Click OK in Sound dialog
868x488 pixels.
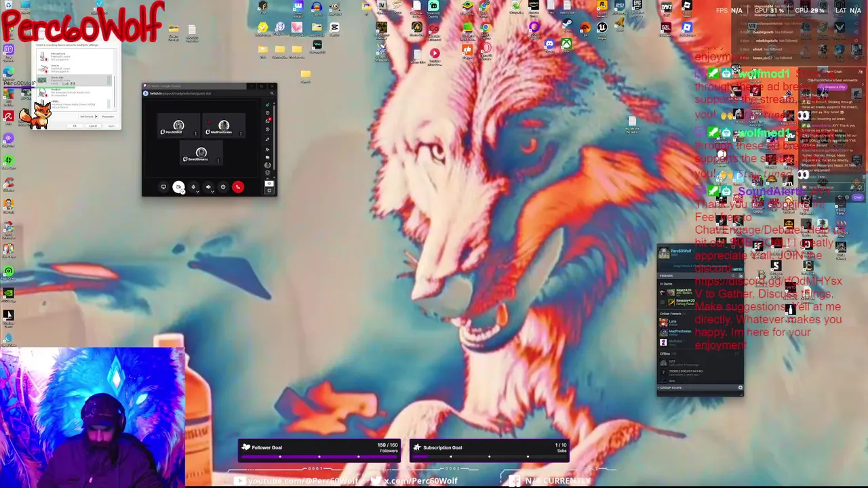coord(75,126)
